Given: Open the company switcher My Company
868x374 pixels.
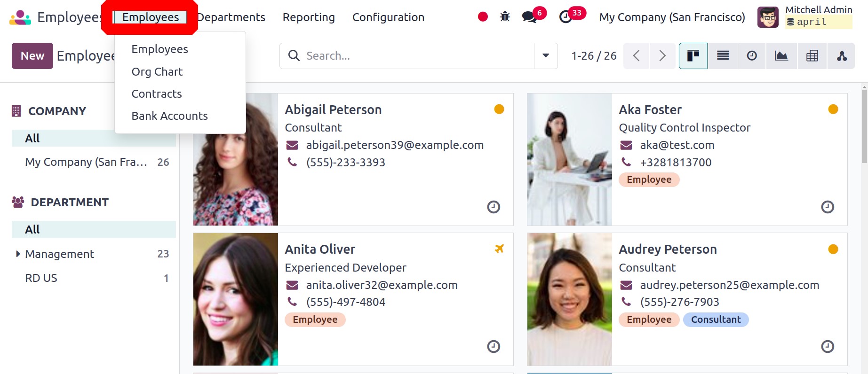Looking at the screenshot, I should click(672, 17).
